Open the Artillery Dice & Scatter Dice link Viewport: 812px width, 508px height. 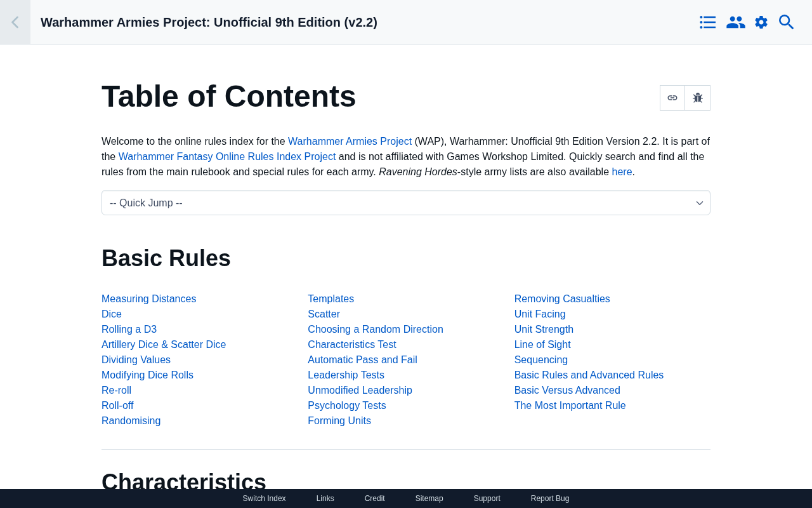coord(164,345)
